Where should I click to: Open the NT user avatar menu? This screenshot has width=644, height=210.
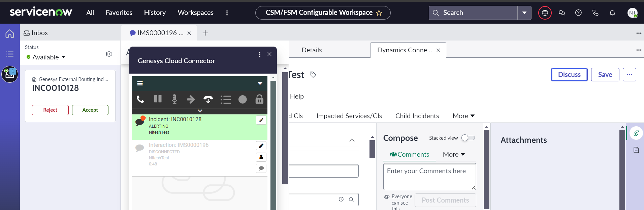pos(633,13)
